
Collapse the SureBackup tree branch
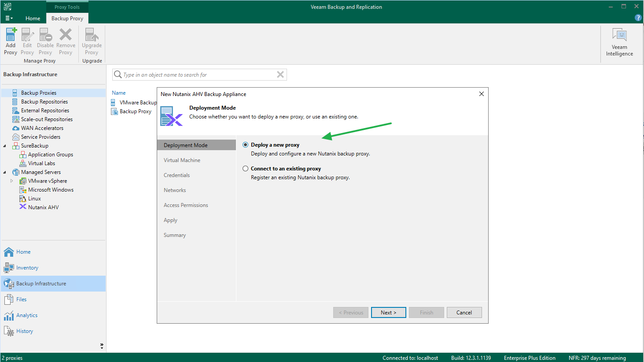(5, 146)
